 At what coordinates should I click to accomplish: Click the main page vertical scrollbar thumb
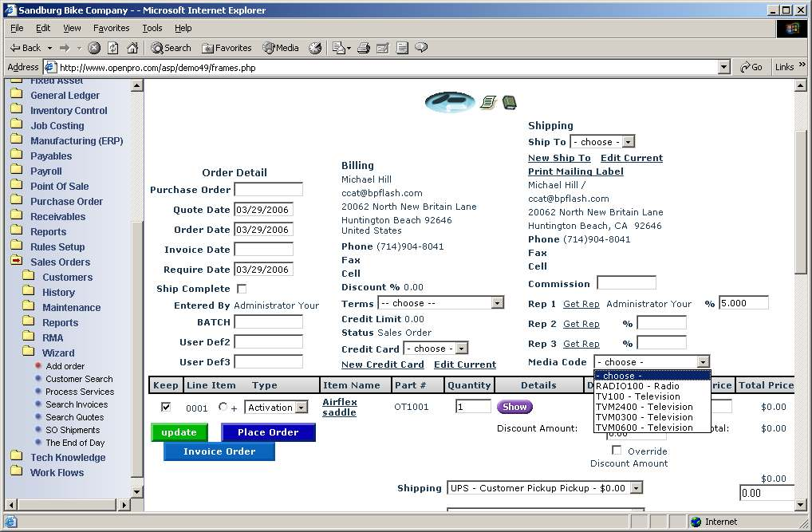coord(802,199)
